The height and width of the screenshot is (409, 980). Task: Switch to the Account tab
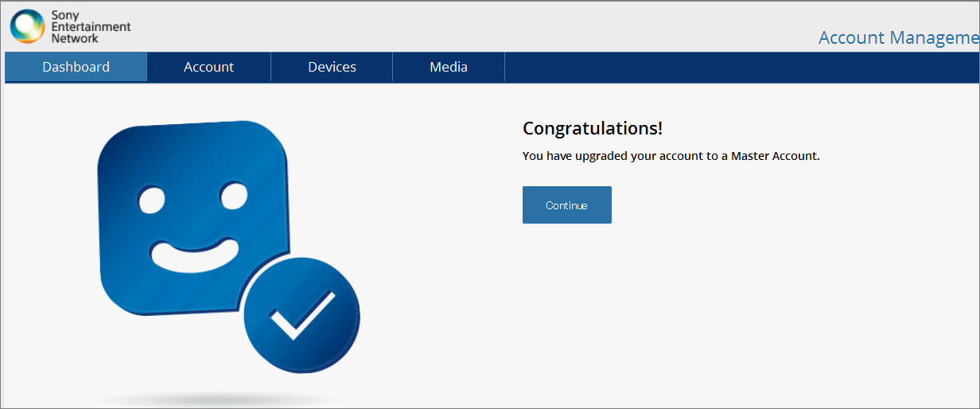pos(208,67)
